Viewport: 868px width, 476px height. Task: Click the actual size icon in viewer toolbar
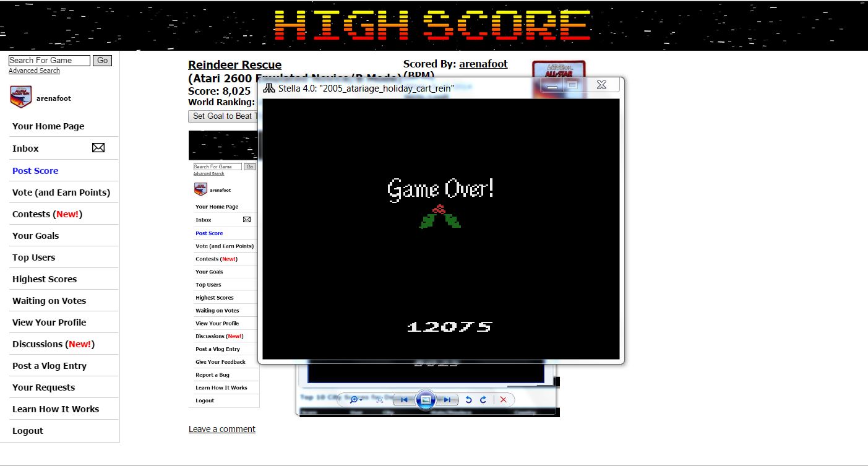[x=379, y=400]
